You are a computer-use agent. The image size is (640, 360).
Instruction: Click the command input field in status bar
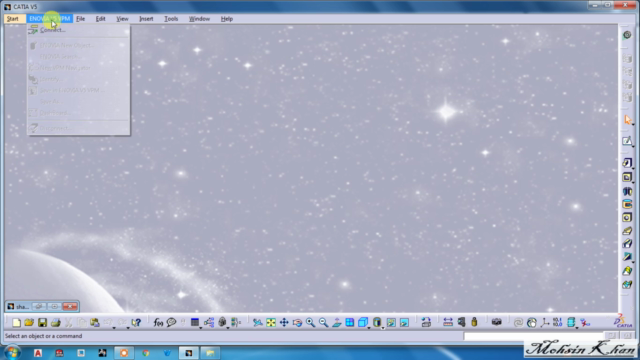[533, 336]
